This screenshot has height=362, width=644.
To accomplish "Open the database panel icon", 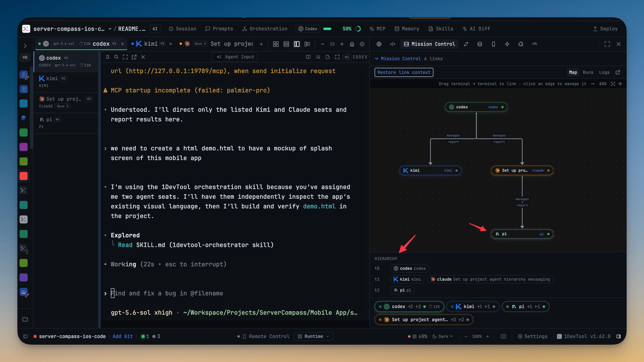I will click(x=480, y=44).
